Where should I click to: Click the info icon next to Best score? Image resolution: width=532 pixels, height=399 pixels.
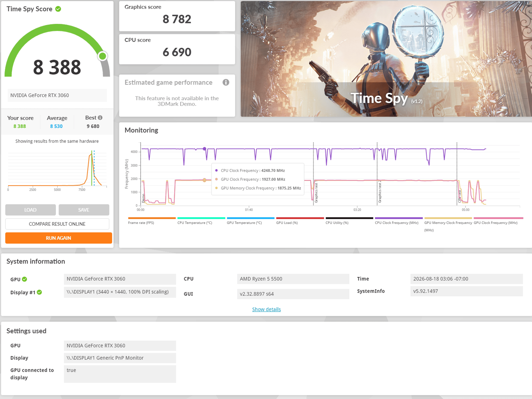point(100,118)
